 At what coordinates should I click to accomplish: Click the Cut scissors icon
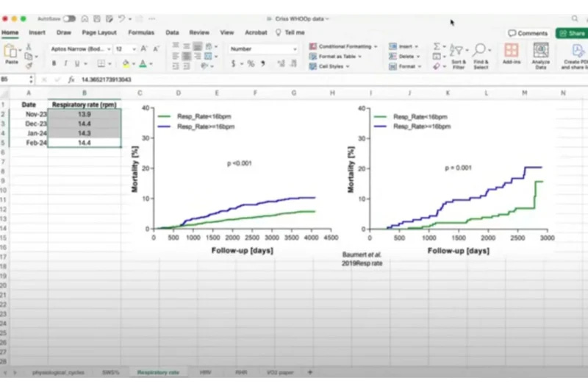29,47
